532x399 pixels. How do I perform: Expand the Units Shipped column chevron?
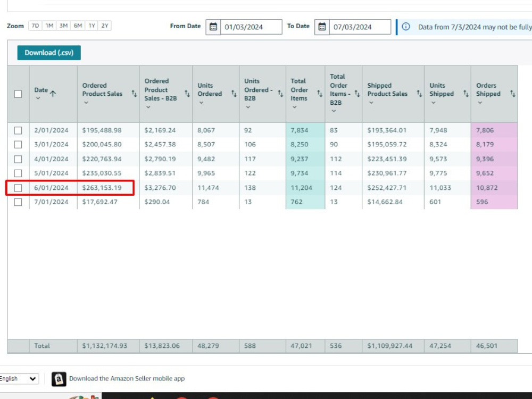point(433,103)
